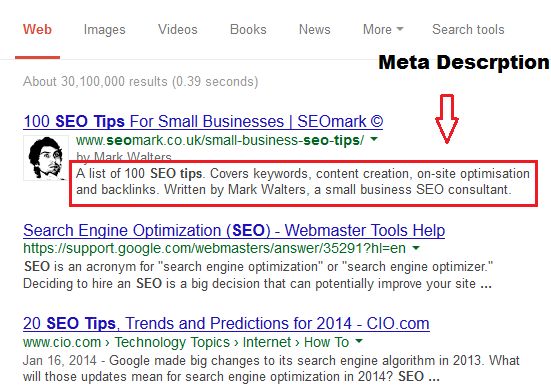Click the www.cio.com breadcrumb path
Screen dimensions: 551x391
(x=186, y=342)
